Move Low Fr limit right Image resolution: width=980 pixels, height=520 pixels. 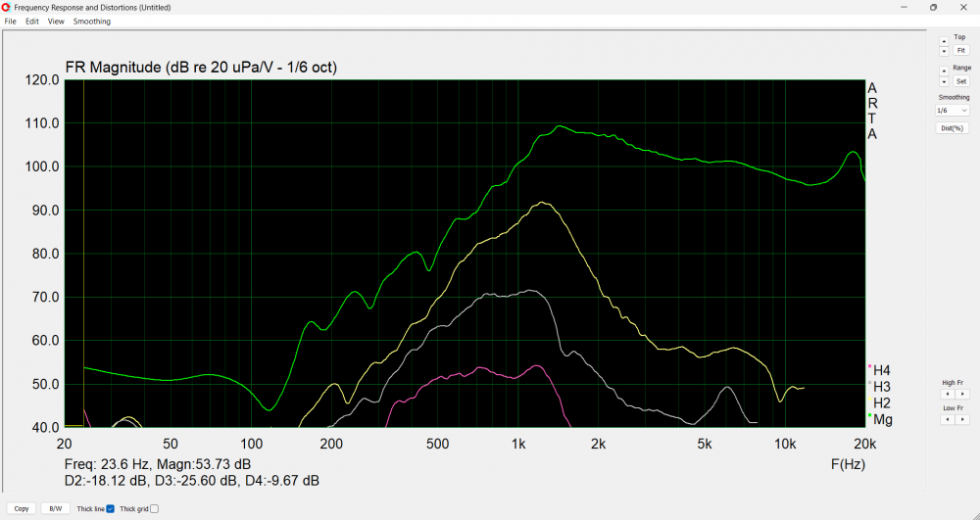click(x=961, y=419)
